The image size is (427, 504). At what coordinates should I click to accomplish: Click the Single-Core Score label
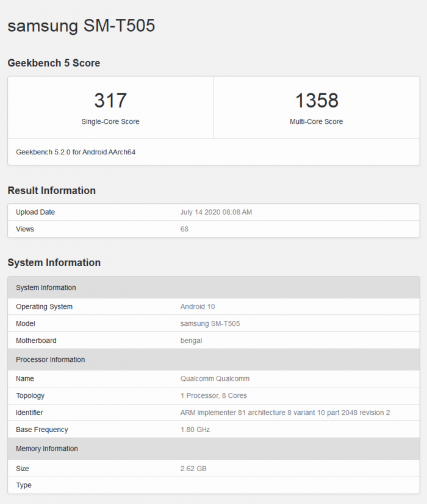tap(110, 121)
